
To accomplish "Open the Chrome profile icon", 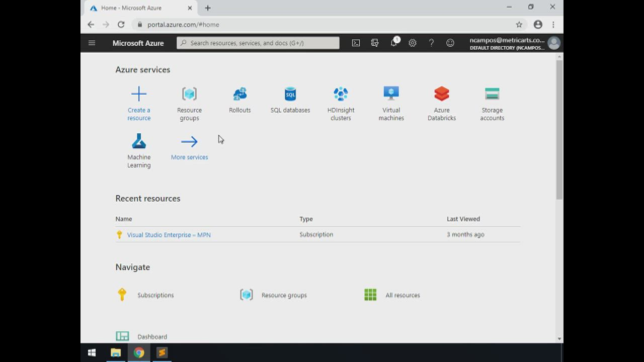I will (538, 24).
